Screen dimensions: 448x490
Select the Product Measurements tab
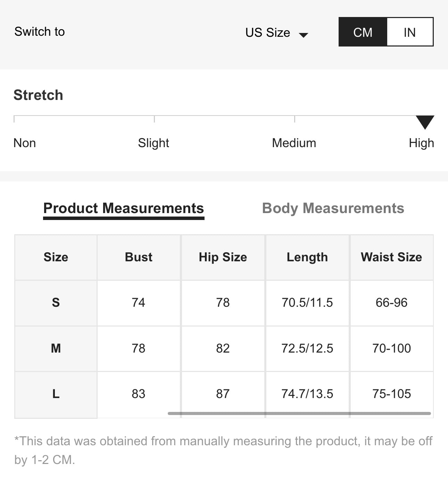(x=123, y=208)
